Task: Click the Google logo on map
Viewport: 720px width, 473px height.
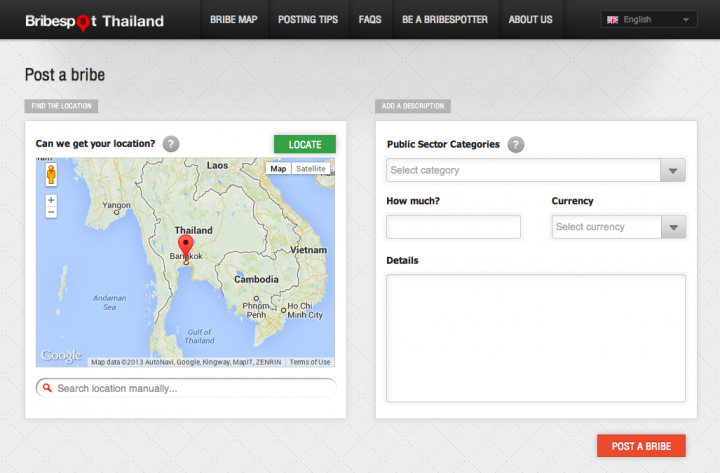Action: tap(61, 355)
